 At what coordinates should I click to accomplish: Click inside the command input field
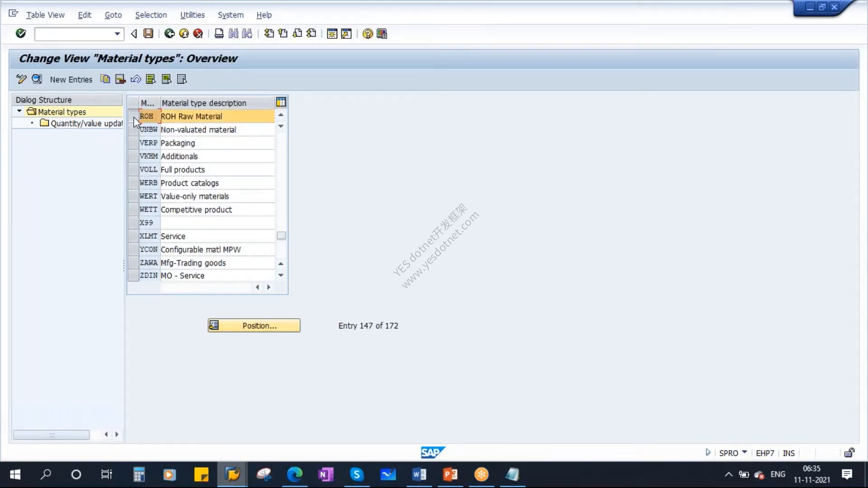tap(74, 34)
